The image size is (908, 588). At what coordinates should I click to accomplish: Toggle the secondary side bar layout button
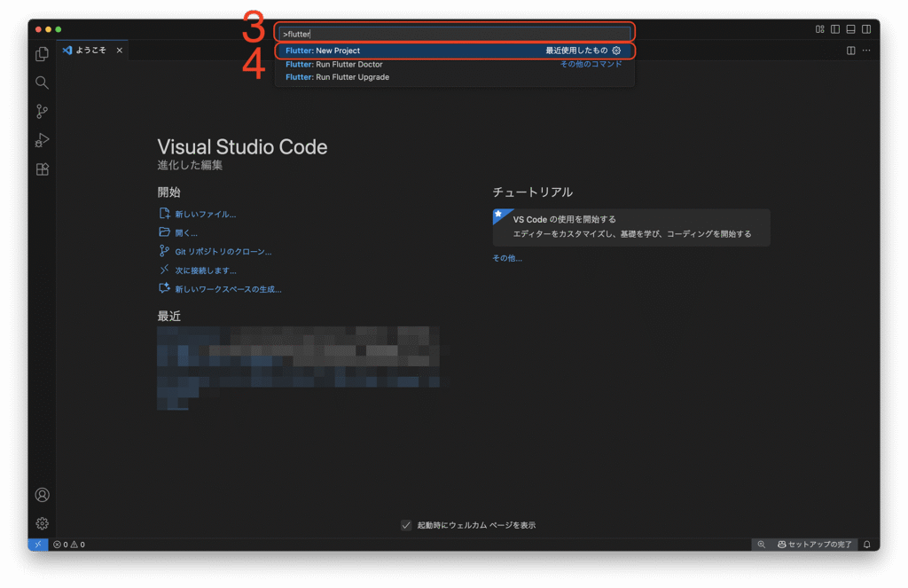tap(866, 29)
